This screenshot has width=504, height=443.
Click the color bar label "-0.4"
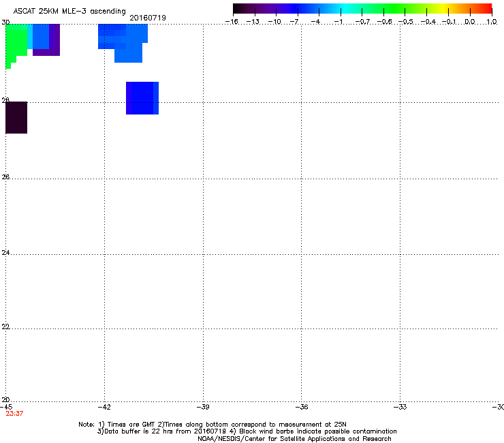point(428,22)
